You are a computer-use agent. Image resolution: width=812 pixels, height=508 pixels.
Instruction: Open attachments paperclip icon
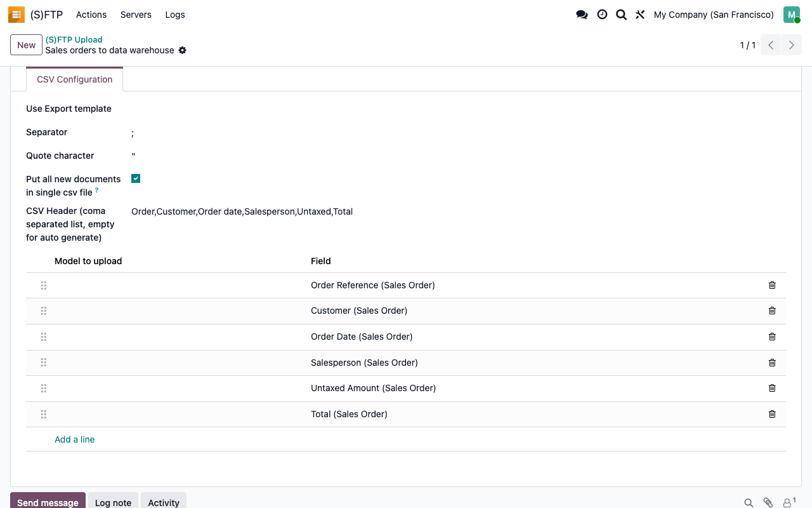[x=768, y=503]
